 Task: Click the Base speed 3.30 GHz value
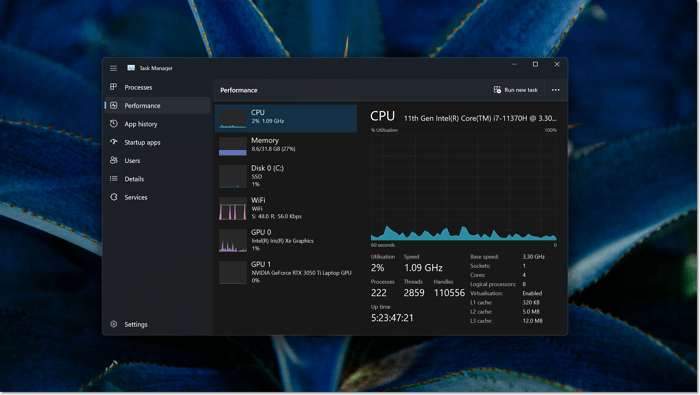[533, 257]
